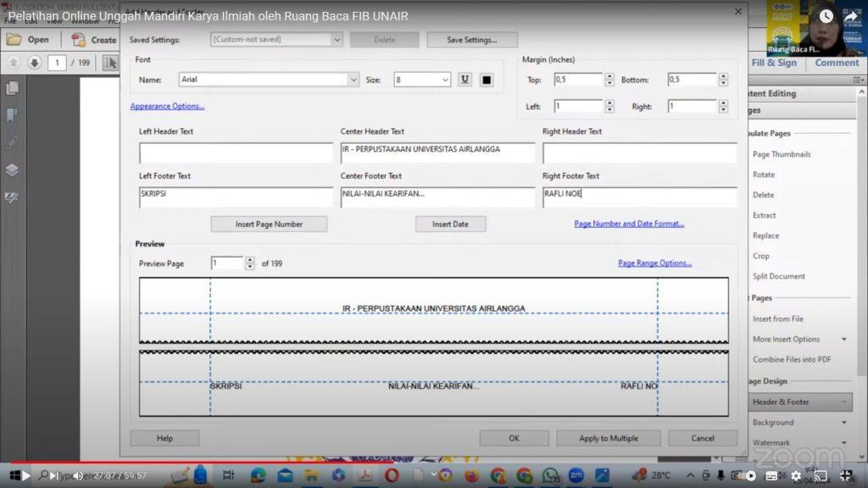Open the Signatures panel icon
The height and width of the screenshot is (488, 868).
[12, 197]
